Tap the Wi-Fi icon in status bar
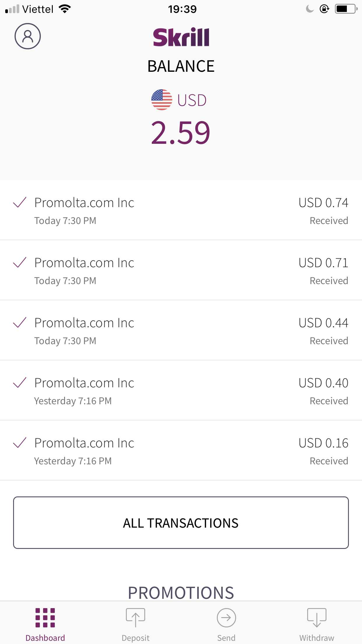 tap(65, 9)
